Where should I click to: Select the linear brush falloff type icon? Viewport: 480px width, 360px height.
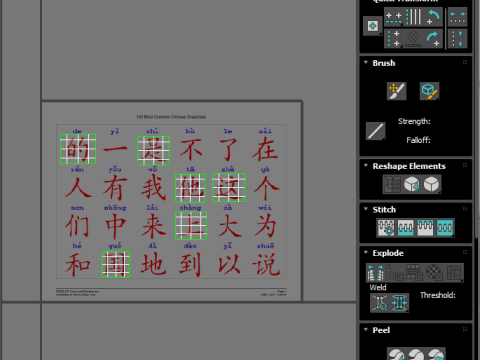point(375,131)
